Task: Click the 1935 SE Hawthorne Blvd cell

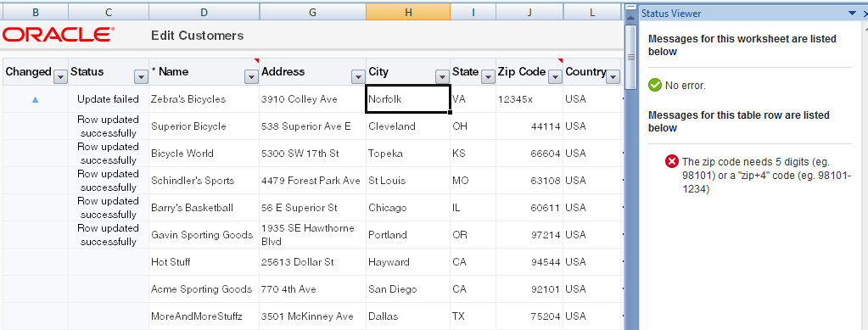Action: point(312,235)
